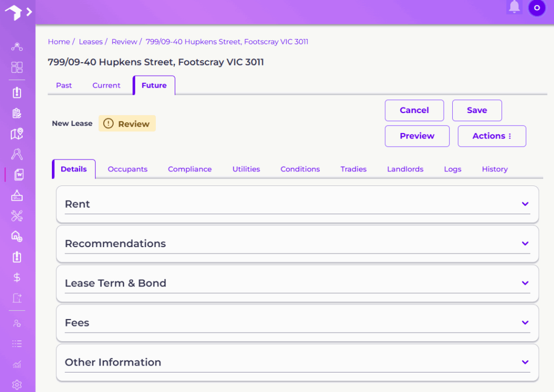Click the notification bell icon
Image resolution: width=554 pixels, height=392 pixels.
click(x=514, y=7)
